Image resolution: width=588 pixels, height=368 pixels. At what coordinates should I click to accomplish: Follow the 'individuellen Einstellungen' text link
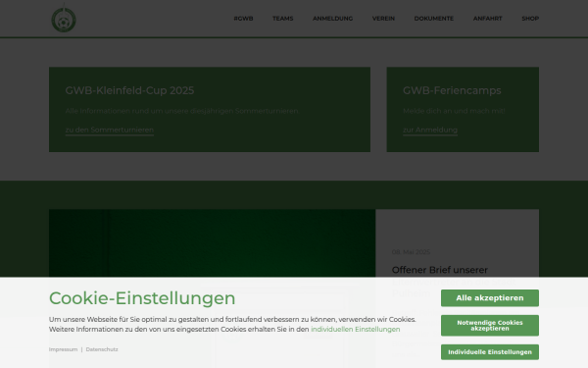pos(355,330)
